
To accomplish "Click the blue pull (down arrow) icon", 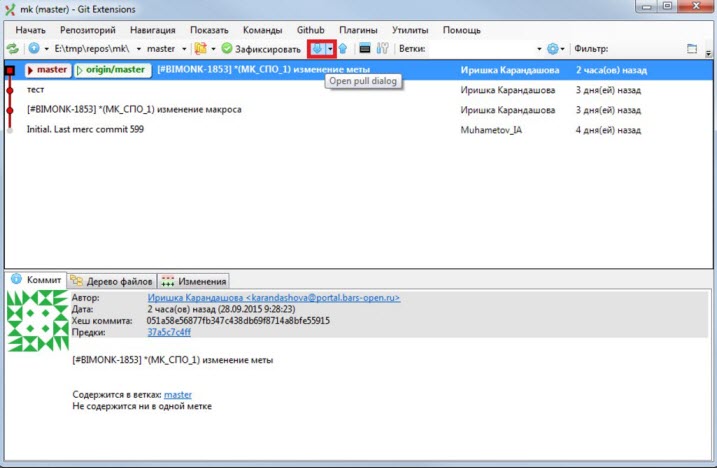I will click(317, 48).
